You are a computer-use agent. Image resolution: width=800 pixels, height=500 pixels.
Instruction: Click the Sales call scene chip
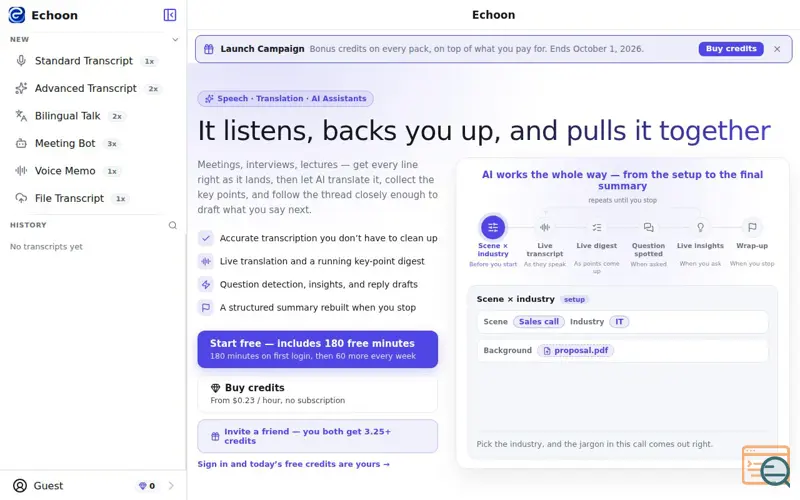pos(539,322)
